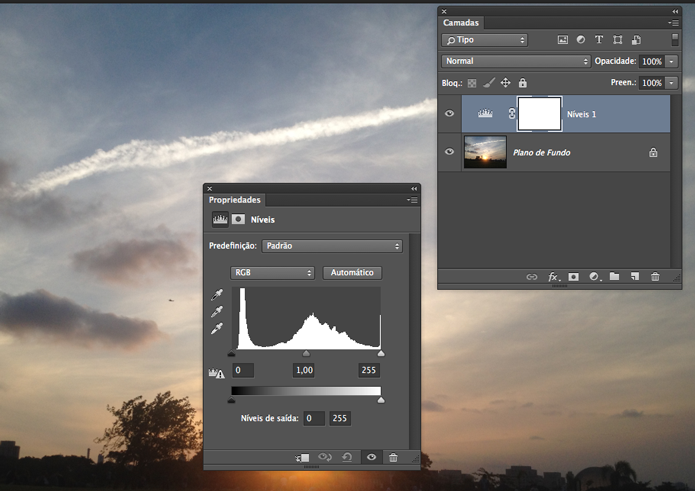Select white point eyedropper
Screen dimensions: 695x491
coord(217,328)
